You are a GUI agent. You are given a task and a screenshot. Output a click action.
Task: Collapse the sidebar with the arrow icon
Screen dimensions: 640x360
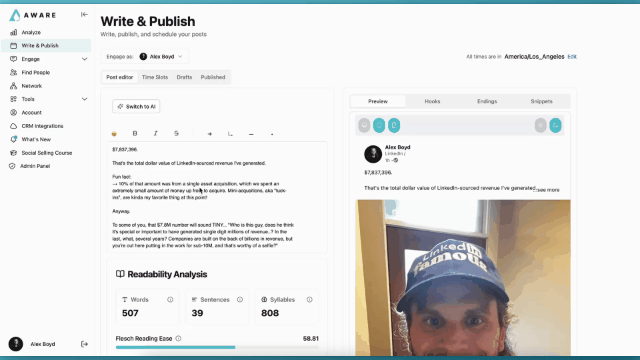click(x=84, y=15)
